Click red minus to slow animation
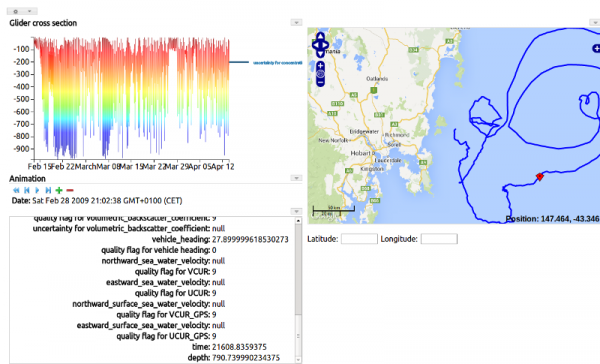The width and height of the screenshot is (600, 364). (70, 190)
